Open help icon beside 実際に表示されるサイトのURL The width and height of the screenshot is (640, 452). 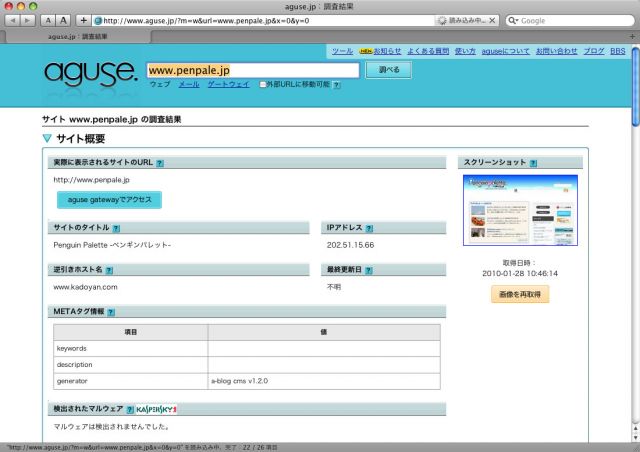pyautogui.click(x=160, y=163)
